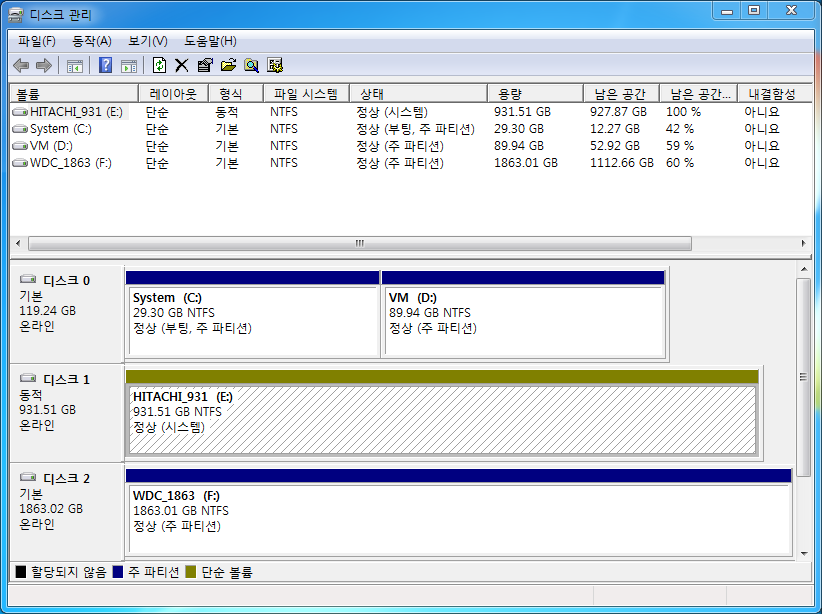Click the horizontal scrollbar right arrow

click(803, 243)
